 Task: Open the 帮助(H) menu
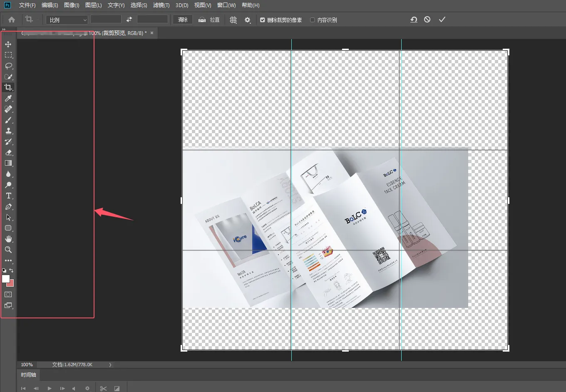pos(251,5)
